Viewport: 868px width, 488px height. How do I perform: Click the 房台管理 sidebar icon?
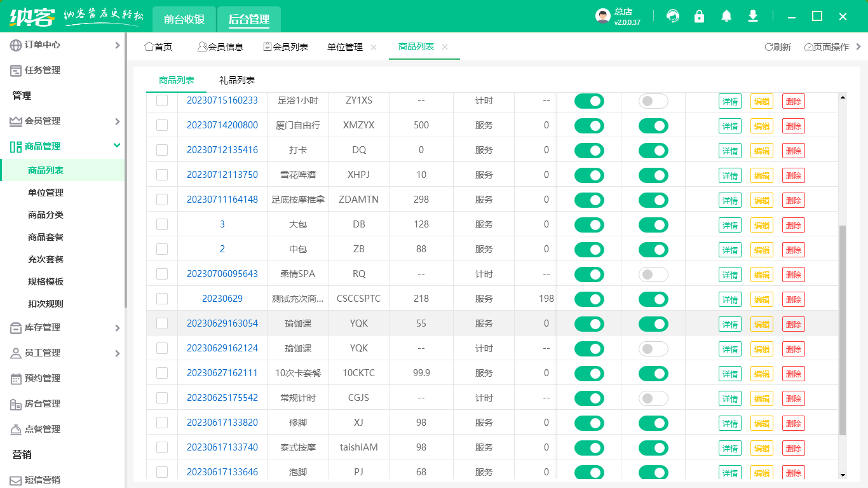click(x=17, y=403)
